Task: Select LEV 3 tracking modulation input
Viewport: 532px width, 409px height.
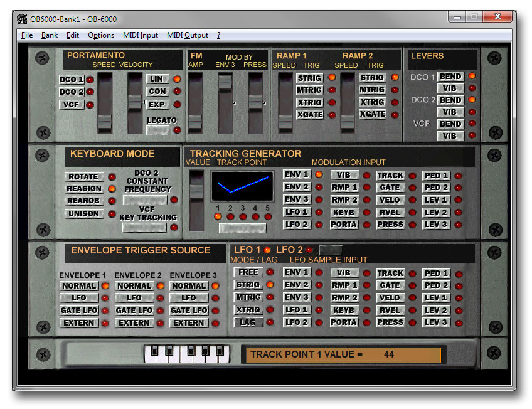Action: click(436, 225)
